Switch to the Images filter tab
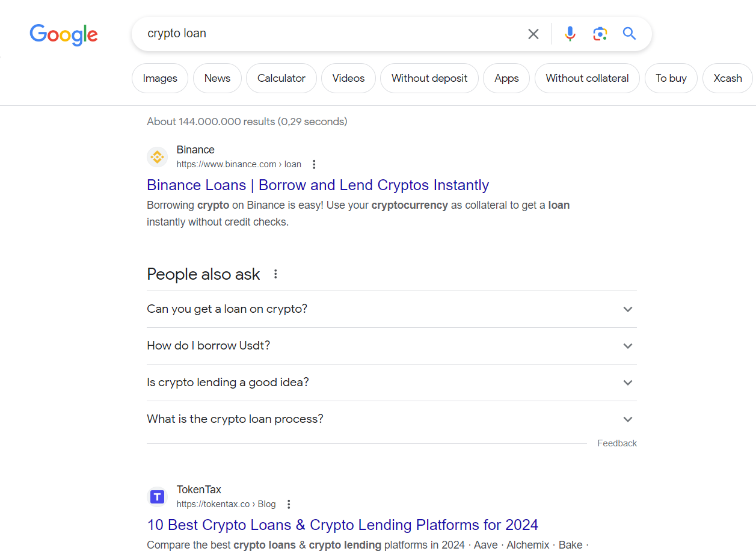 coord(160,78)
